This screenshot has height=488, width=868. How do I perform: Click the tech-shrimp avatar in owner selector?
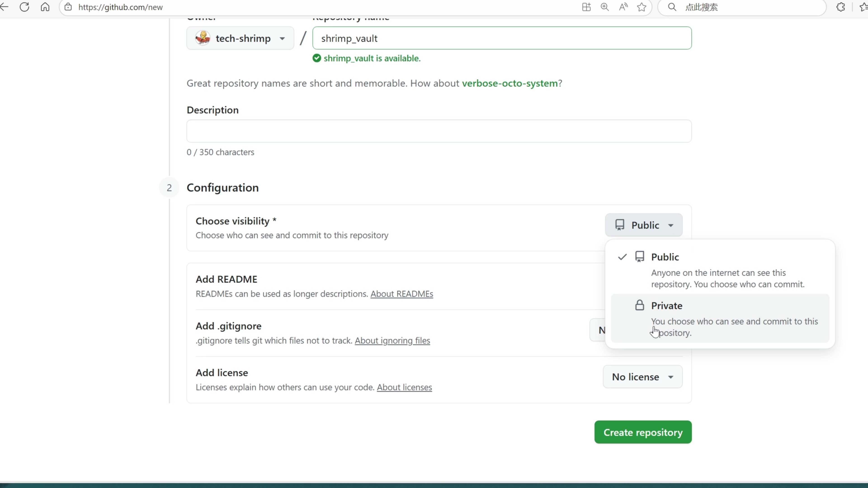(203, 38)
